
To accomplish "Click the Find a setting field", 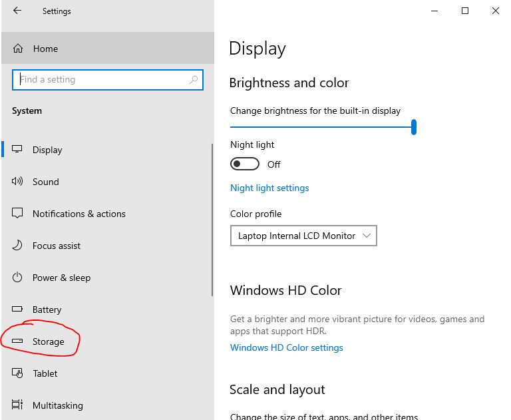I will (108, 80).
